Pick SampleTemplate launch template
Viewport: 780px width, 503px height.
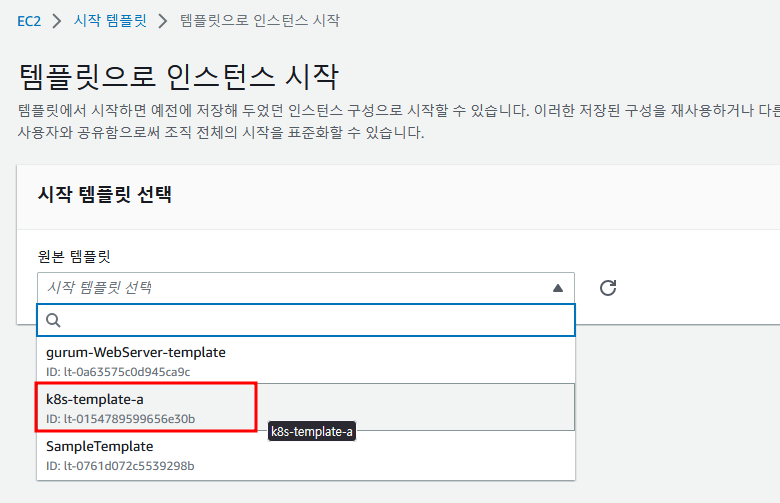(x=306, y=454)
